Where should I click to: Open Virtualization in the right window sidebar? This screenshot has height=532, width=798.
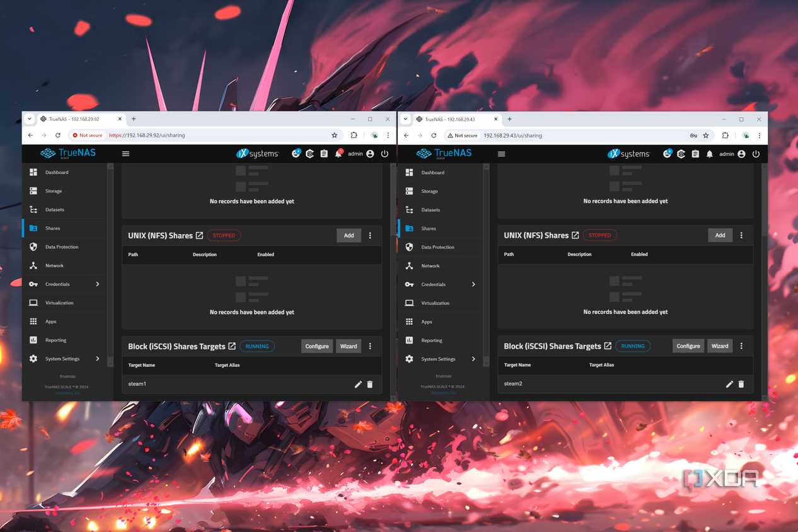[435, 303]
